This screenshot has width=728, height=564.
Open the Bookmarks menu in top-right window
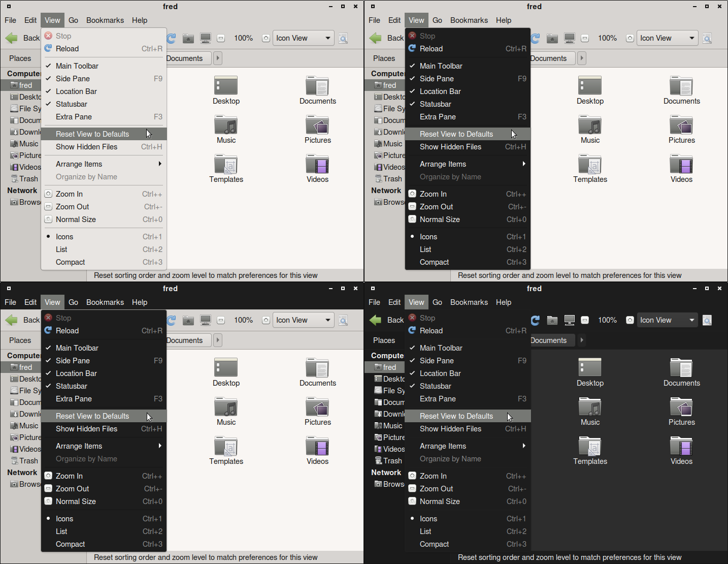469,20
